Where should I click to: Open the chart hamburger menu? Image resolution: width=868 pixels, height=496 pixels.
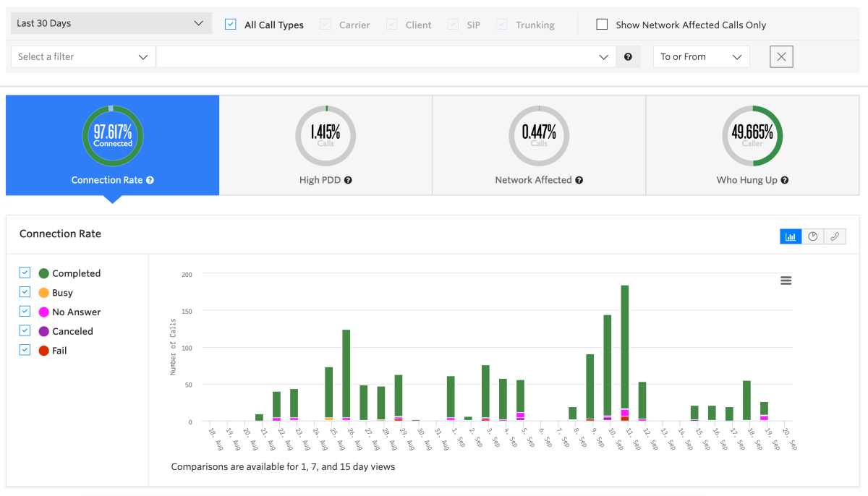786,281
